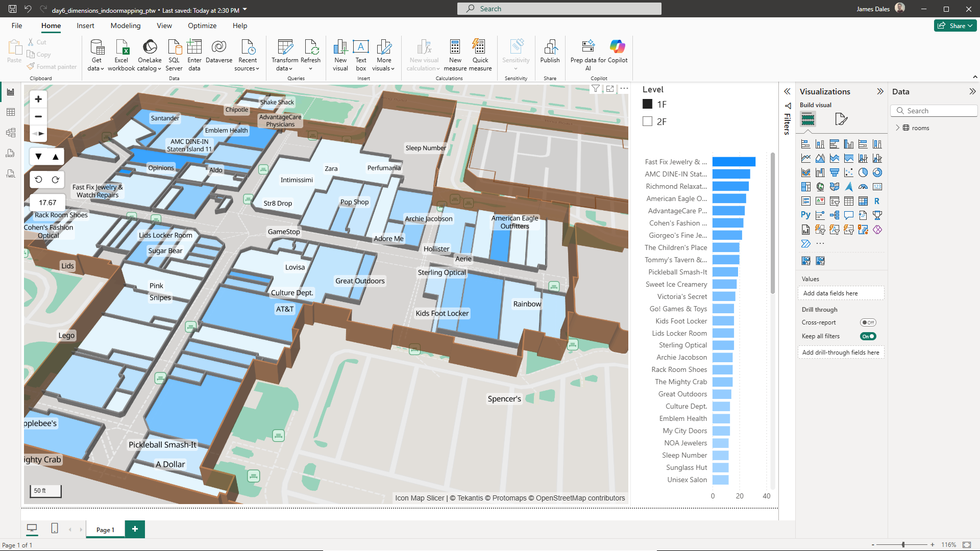Uncheck the 1F level checkbox
The width and height of the screenshot is (980, 551).
[x=647, y=104]
